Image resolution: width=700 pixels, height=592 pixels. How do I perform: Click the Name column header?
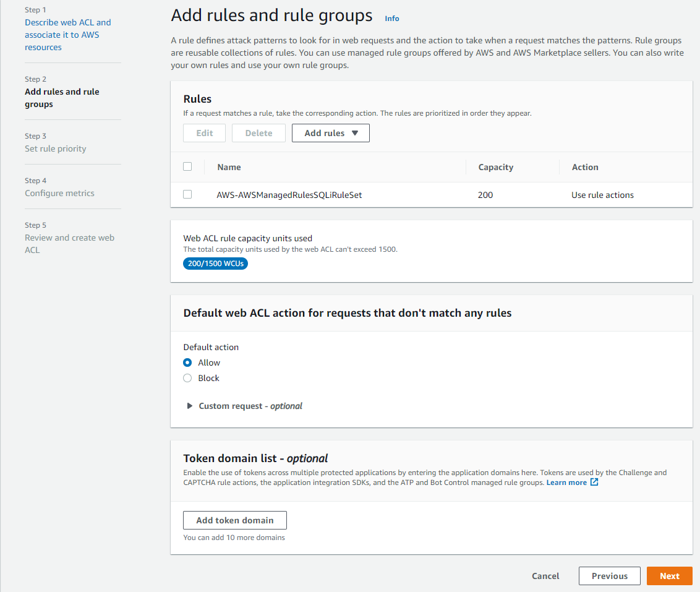(229, 167)
